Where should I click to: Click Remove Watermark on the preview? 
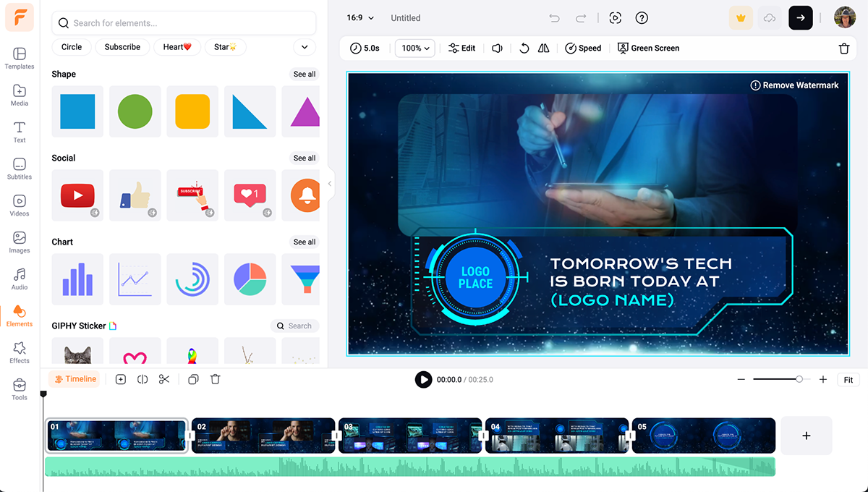coord(794,85)
